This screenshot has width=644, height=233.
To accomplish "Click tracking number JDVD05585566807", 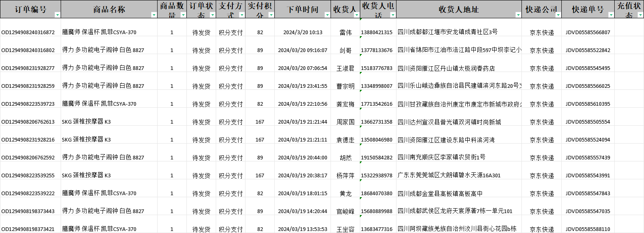I will tap(588, 33).
